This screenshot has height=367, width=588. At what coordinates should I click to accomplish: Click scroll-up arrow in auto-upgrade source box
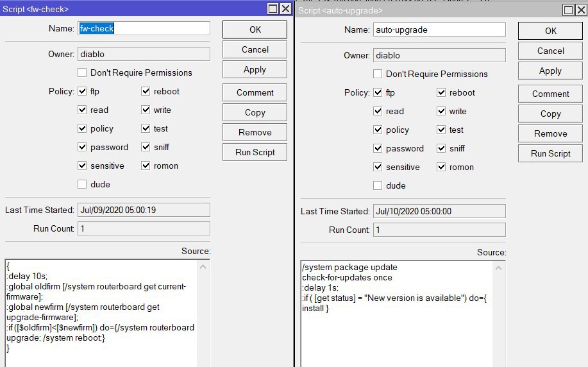[498, 268]
